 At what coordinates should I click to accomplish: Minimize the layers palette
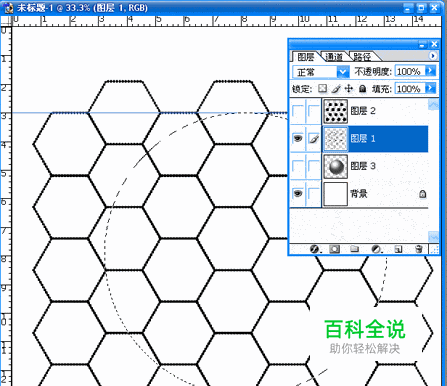(422, 44)
